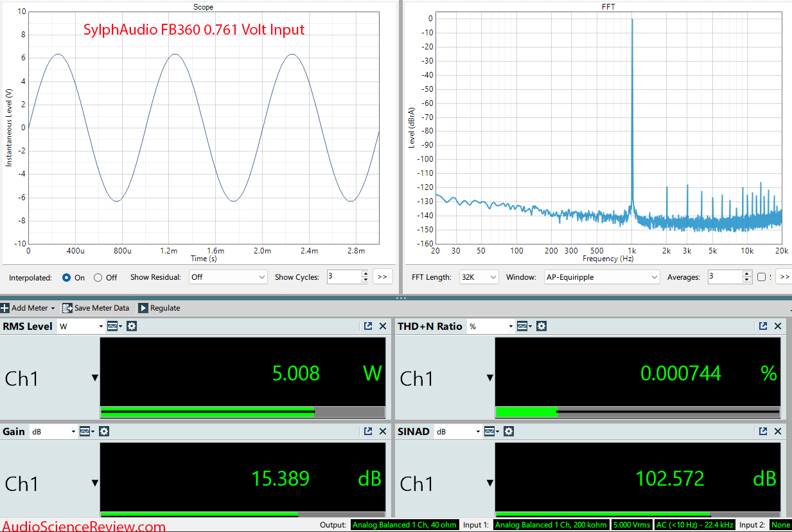Click the splitter grip between graphs and meters

click(x=401, y=298)
